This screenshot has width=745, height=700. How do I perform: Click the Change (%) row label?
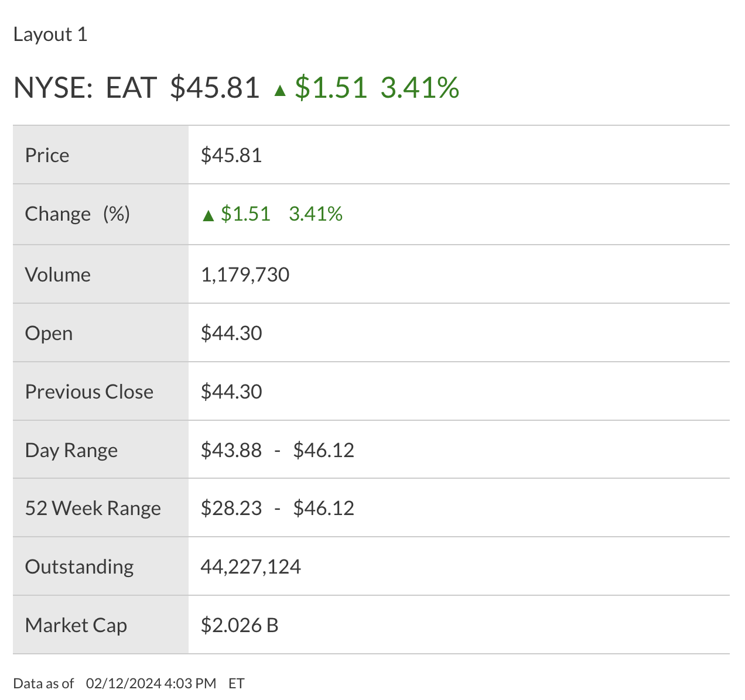[77, 214]
